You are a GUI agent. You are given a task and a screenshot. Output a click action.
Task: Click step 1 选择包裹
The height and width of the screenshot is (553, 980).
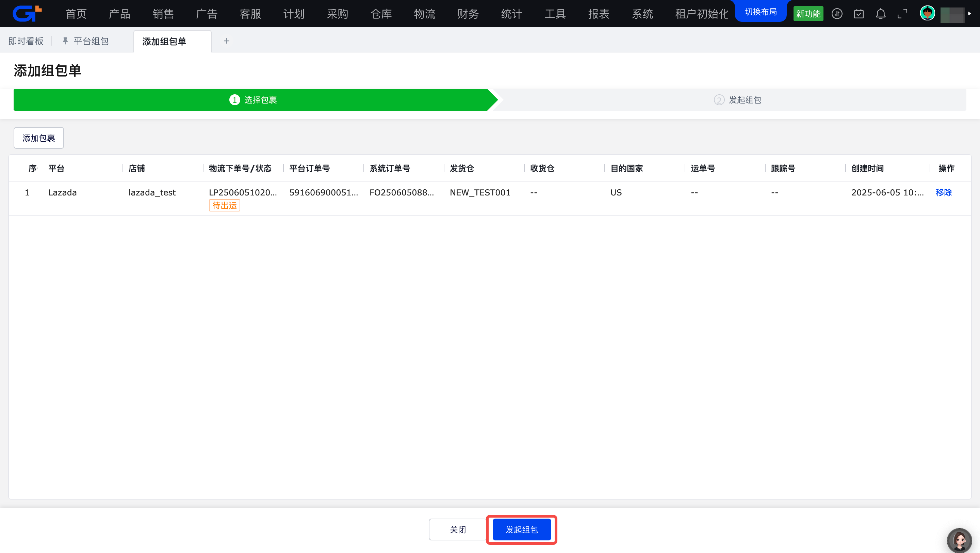(x=253, y=100)
